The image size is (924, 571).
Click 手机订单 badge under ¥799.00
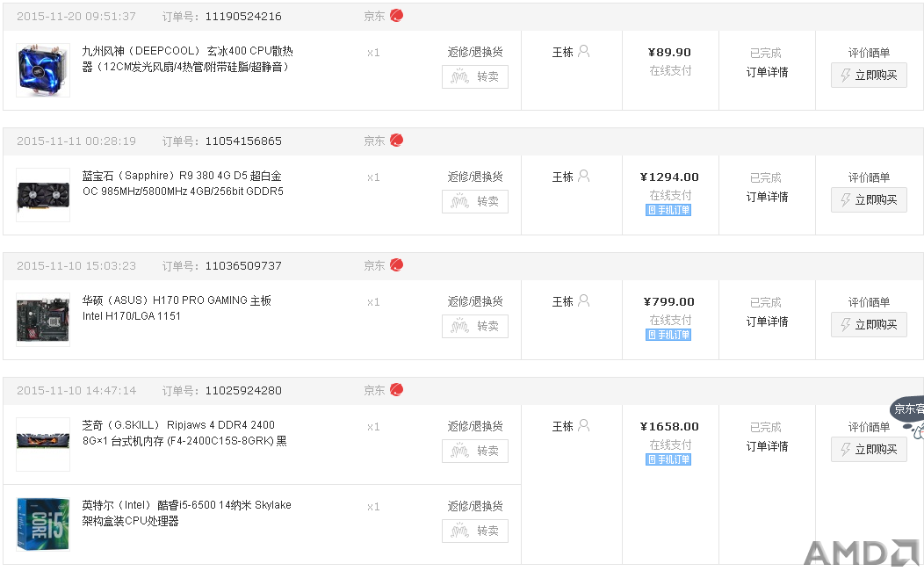668,335
